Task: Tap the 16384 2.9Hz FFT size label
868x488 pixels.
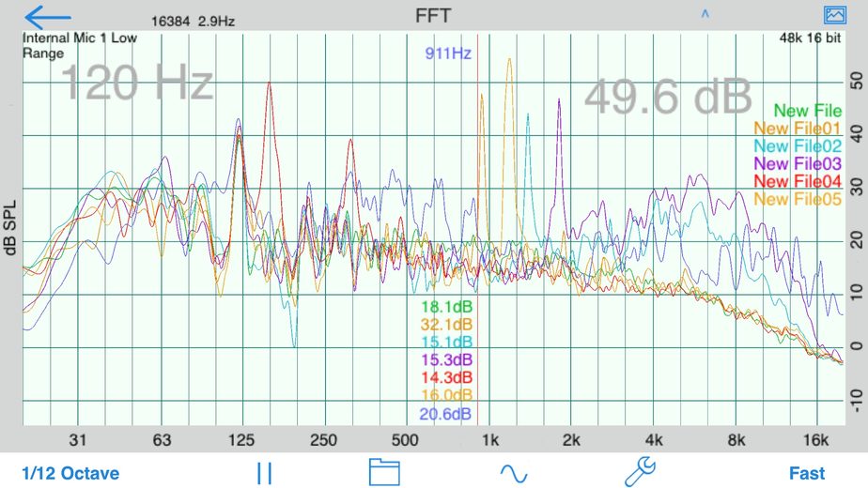Action: (x=193, y=22)
